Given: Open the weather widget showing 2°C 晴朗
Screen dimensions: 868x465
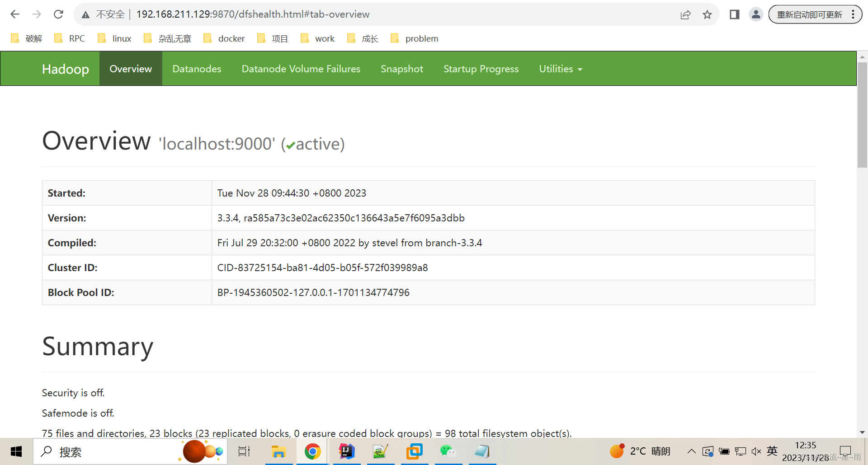Looking at the screenshot, I should (640, 451).
